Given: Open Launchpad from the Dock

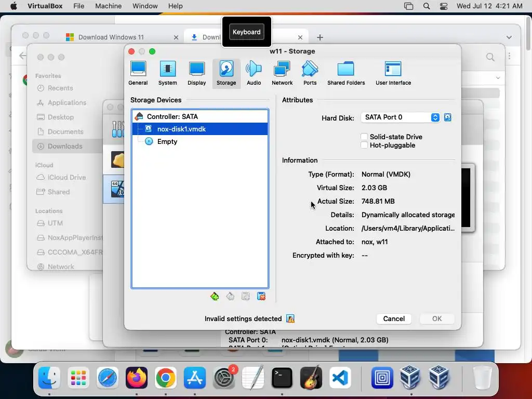Looking at the screenshot, I should click(78, 378).
